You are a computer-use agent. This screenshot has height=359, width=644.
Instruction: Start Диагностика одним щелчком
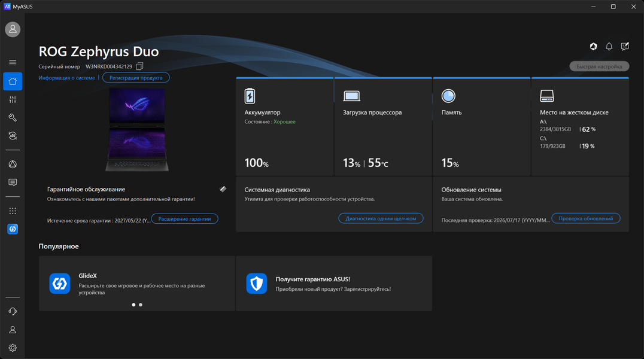[381, 218]
